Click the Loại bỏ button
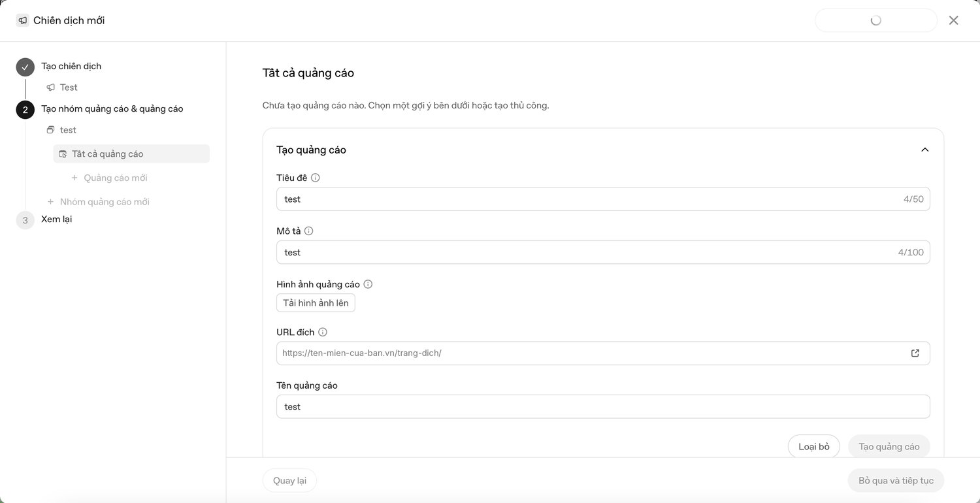 point(814,447)
